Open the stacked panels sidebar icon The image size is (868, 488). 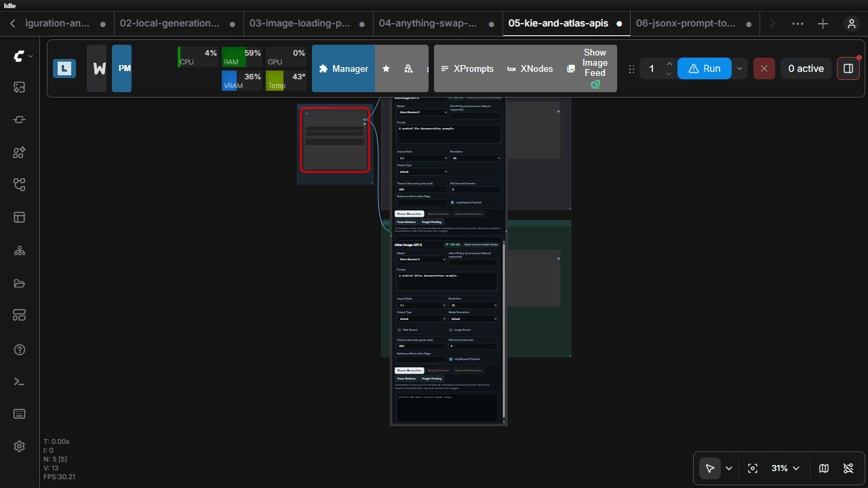pyautogui.click(x=19, y=315)
